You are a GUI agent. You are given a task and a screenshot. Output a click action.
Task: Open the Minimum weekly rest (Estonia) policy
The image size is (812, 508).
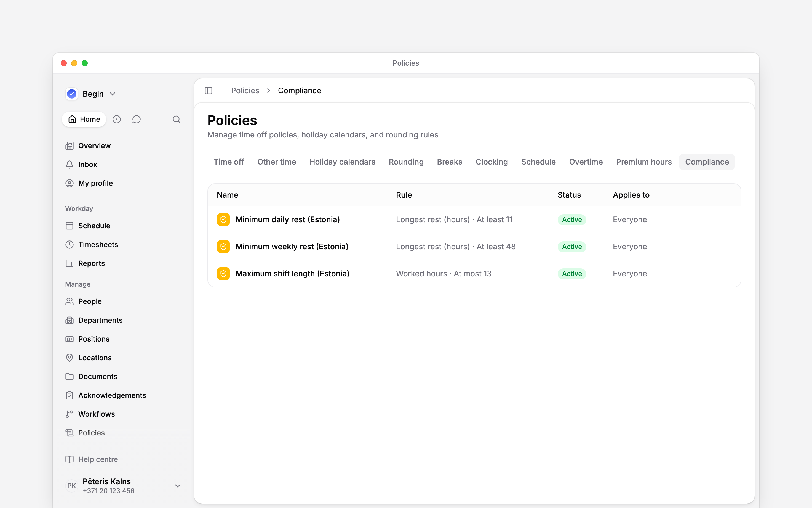[x=292, y=247]
